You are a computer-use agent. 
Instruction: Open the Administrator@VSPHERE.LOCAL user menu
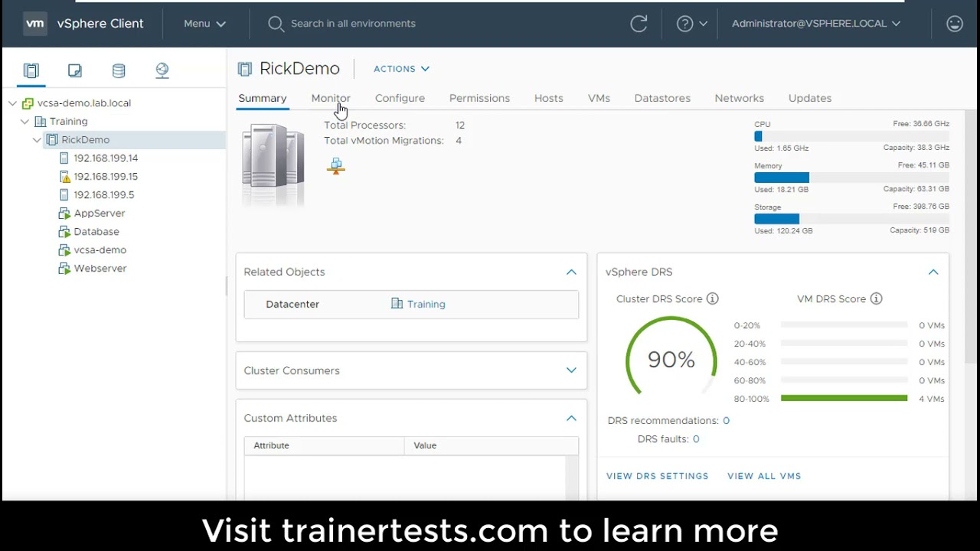(816, 24)
